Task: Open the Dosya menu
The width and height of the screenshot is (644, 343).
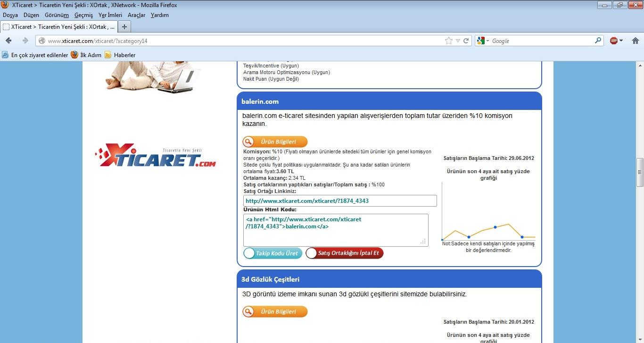Action: pyautogui.click(x=10, y=15)
